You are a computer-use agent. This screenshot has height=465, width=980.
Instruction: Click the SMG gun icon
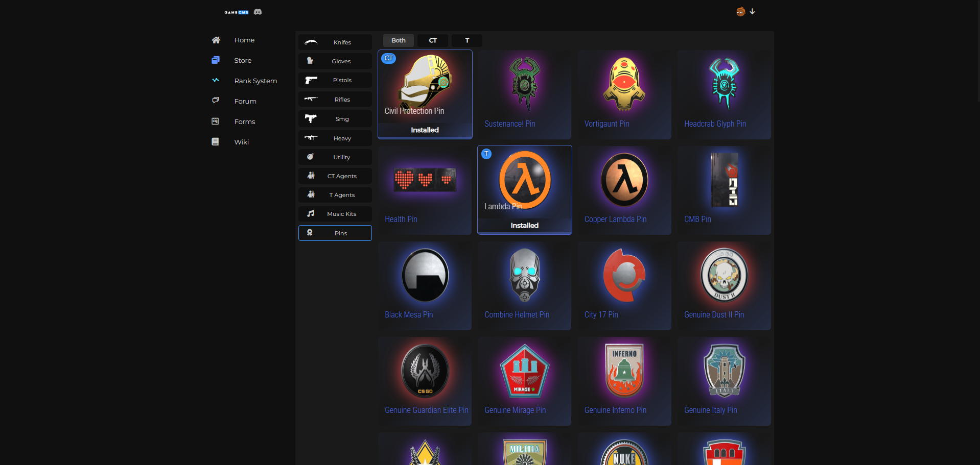click(x=311, y=118)
